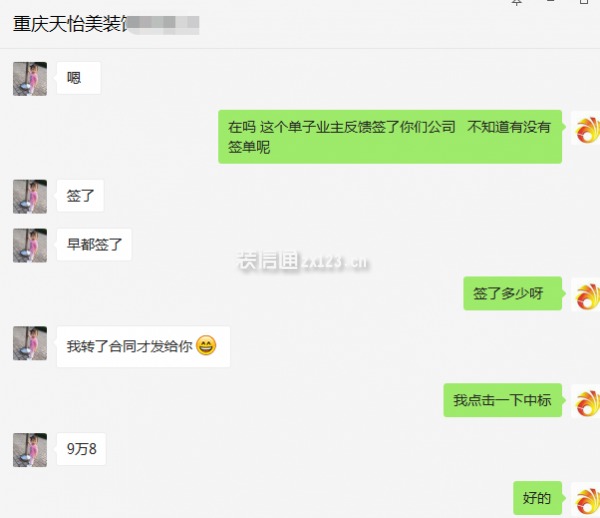The width and height of the screenshot is (600, 518).
Task: Click the avatar beside the 签了 message
Action: (30, 197)
